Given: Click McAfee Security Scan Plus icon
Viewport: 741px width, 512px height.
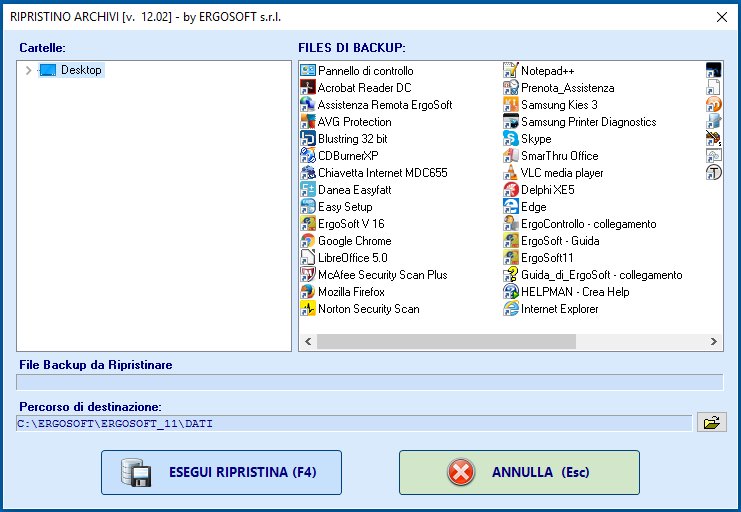Looking at the screenshot, I should pyautogui.click(x=308, y=275).
